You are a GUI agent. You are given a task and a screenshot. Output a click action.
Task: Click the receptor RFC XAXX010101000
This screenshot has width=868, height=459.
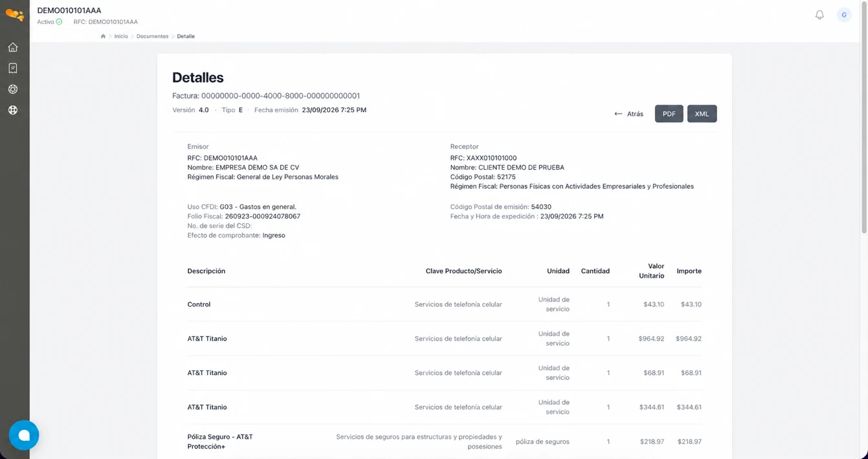(491, 158)
